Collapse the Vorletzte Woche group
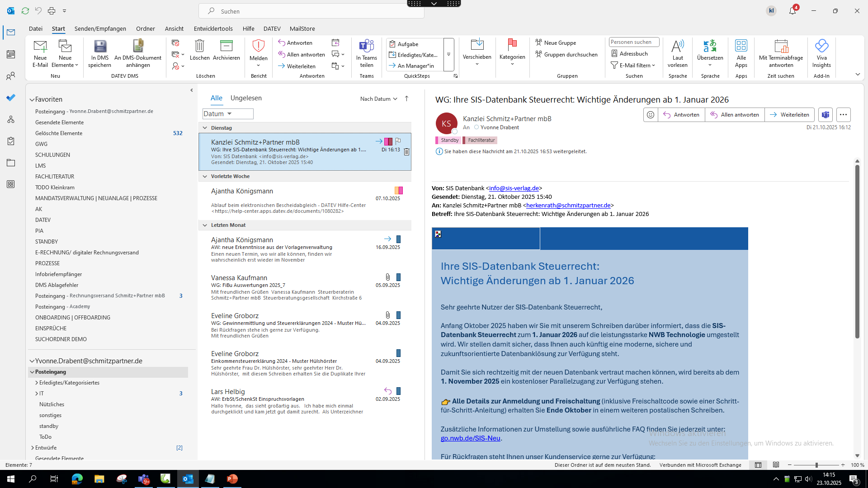The height and width of the screenshot is (488, 868). (x=205, y=176)
